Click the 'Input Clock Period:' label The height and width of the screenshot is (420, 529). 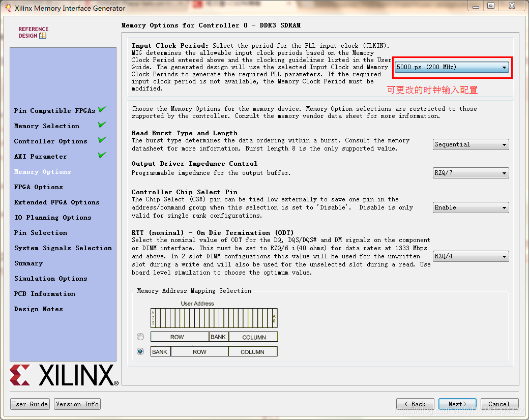tap(170, 46)
